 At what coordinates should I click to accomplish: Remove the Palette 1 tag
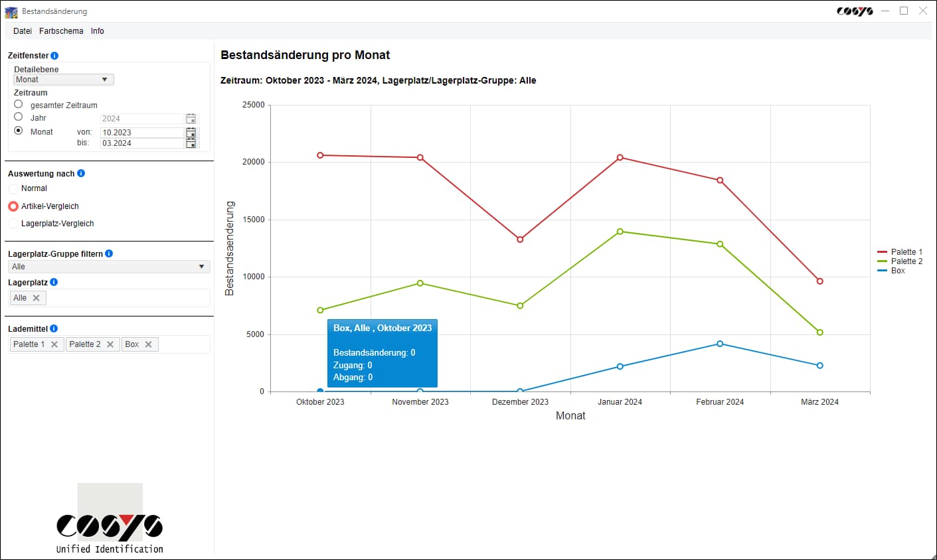coord(54,344)
